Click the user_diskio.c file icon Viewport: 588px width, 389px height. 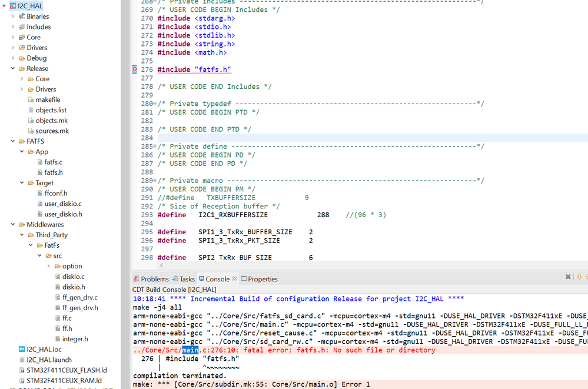[40, 204]
